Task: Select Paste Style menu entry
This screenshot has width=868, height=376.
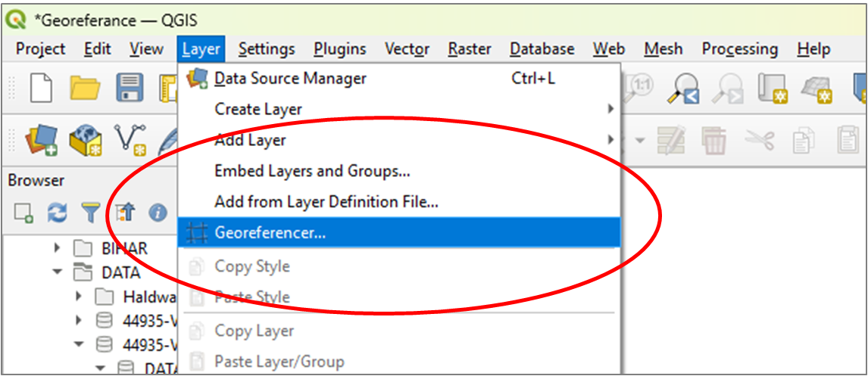Action: tap(399, 297)
